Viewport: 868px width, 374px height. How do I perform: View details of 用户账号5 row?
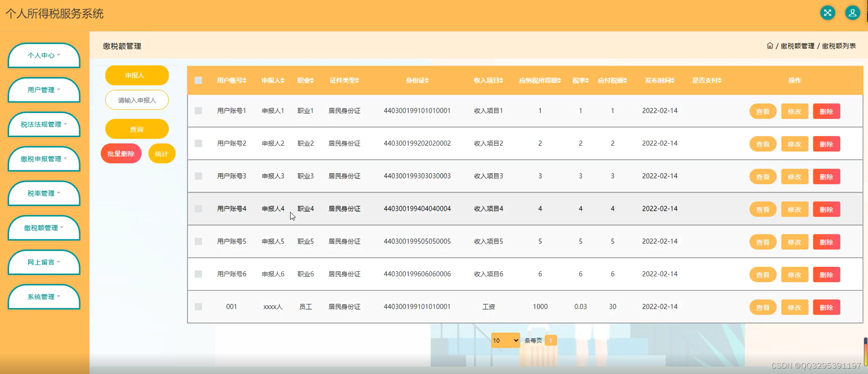pyautogui.click(x=763, y=242)
